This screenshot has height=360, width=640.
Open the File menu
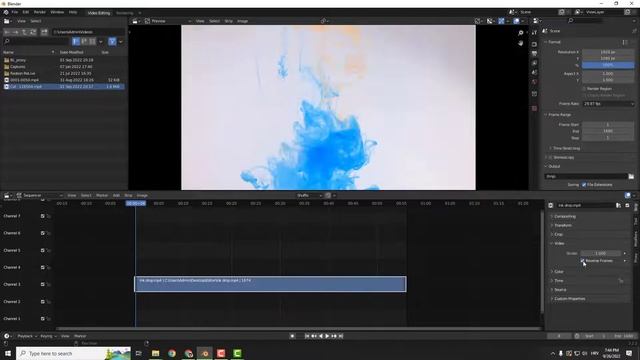[15, 12]
